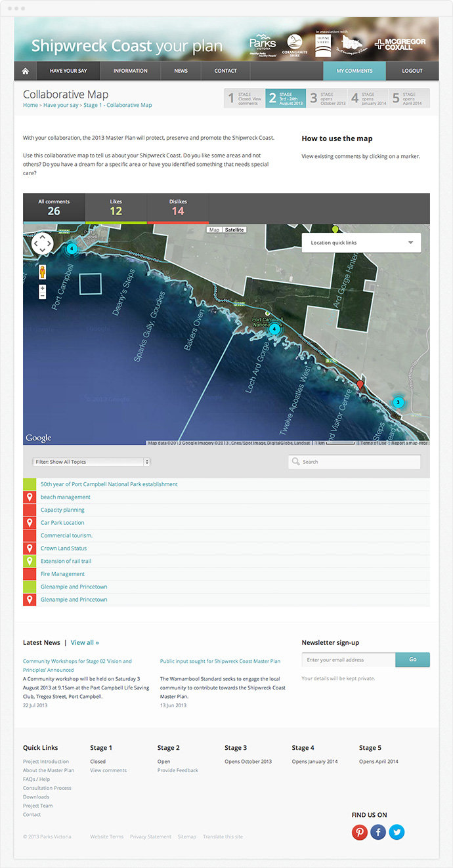Go to My Comments tab
The width and height of the screenshot is (453, 868).
(355, 71)
